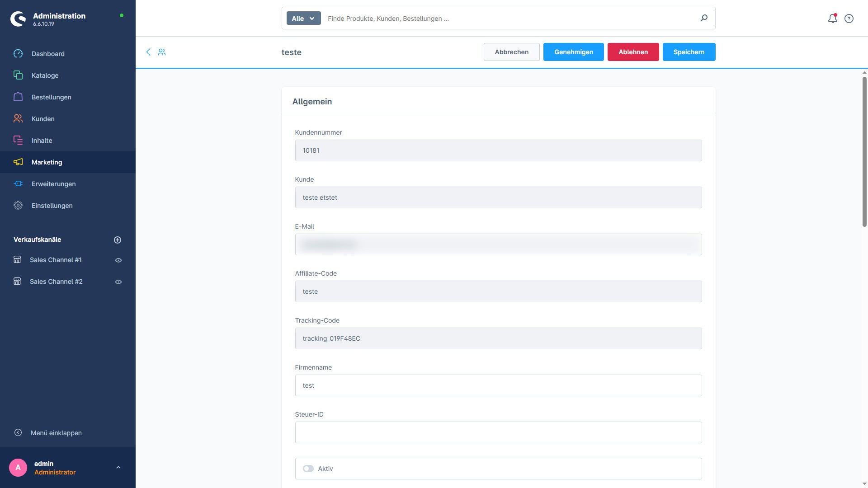Click the customers icon beside back arrow
Image resolution: width=868 pixels, height=488 pixels.
tap(162, 52)
